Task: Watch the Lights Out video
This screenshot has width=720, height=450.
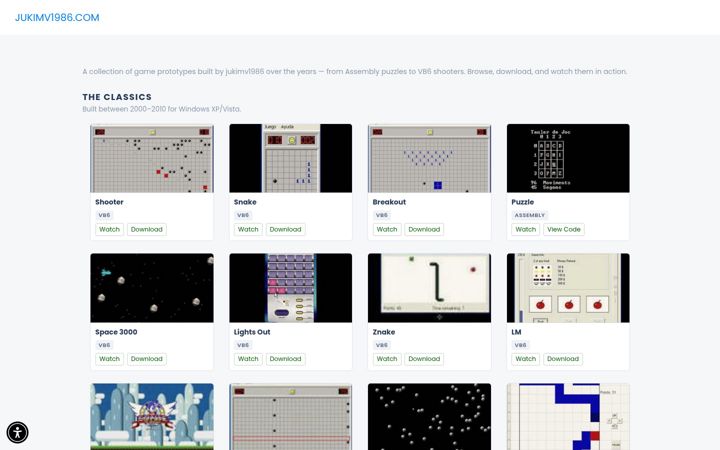Action: click(x=248, y=359)
